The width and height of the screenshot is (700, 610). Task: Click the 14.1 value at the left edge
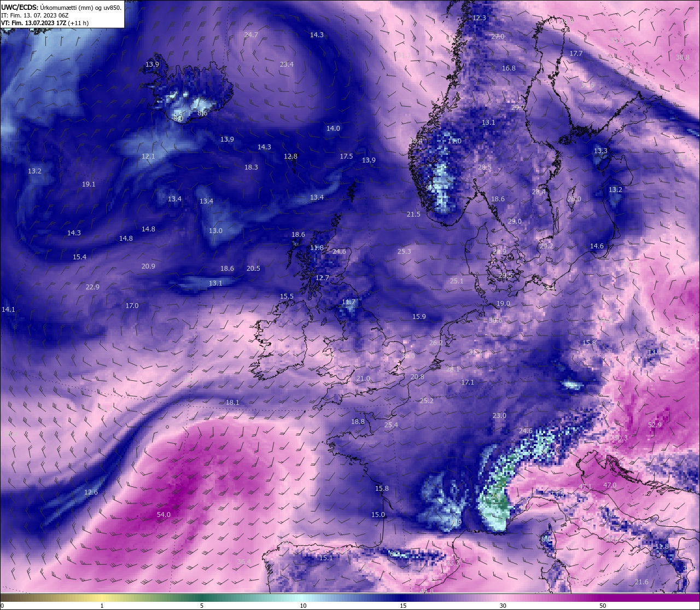coord(8,310)
